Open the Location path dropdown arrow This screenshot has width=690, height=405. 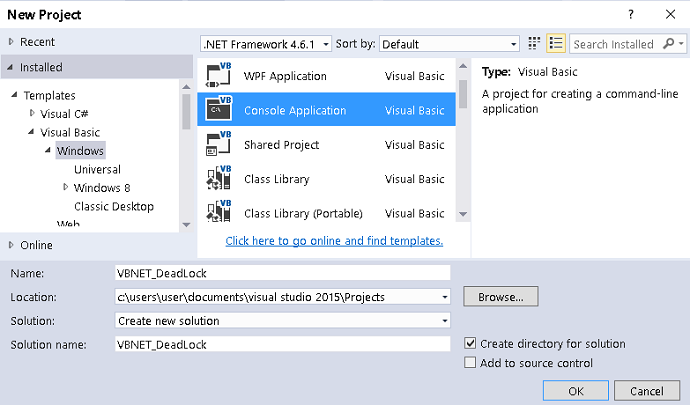click(x=445, y=297)
